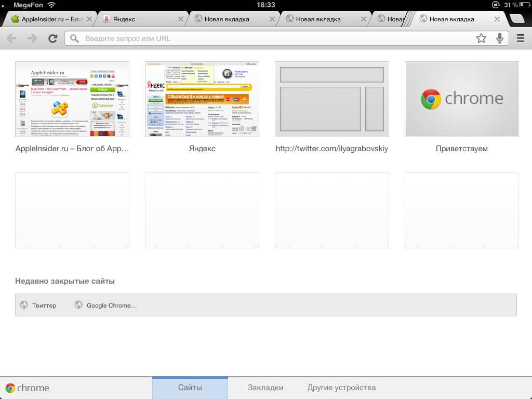Click the Яндекс caption below the thumbnail
The height and width of the screenshot is (399, 532).
coord(202,149)
